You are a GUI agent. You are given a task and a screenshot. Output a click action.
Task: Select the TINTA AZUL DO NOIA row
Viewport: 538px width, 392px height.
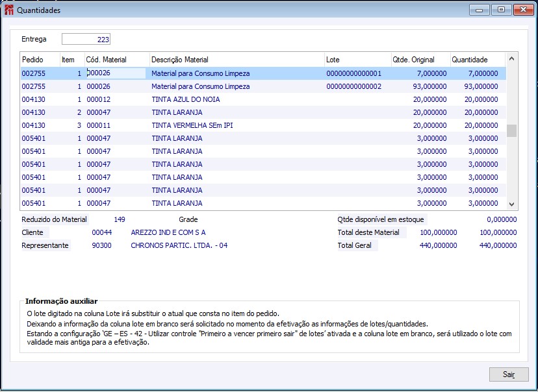(x=186, y=99)
